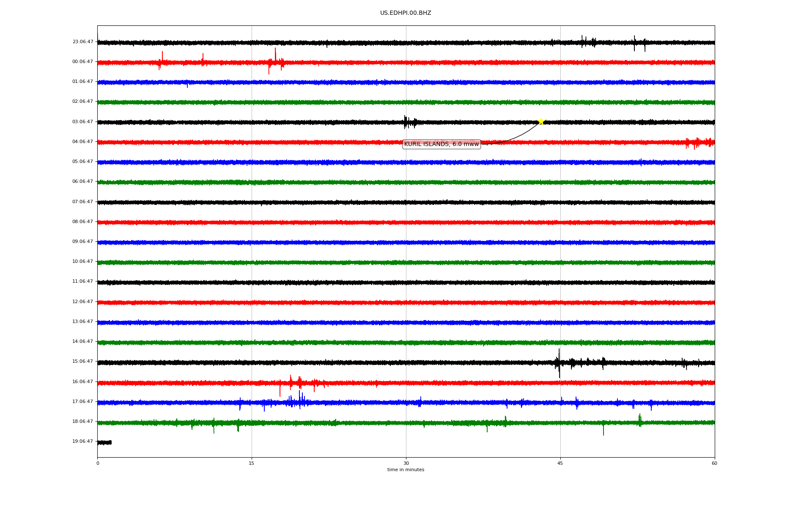
Task: Click the 19:06:47 time label
Action: (83, 442)
